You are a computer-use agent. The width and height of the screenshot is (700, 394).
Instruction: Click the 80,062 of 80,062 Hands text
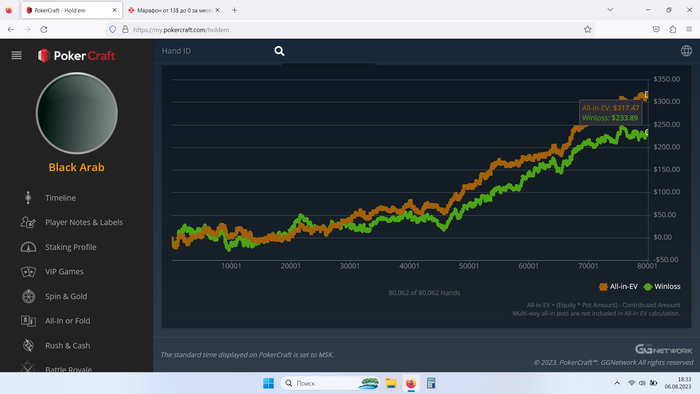click(424, 293)
